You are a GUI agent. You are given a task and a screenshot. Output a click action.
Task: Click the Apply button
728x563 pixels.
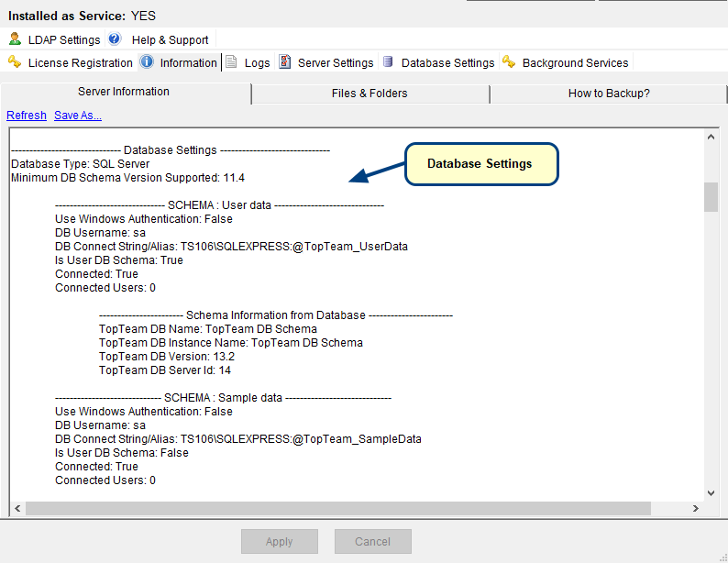280,541
